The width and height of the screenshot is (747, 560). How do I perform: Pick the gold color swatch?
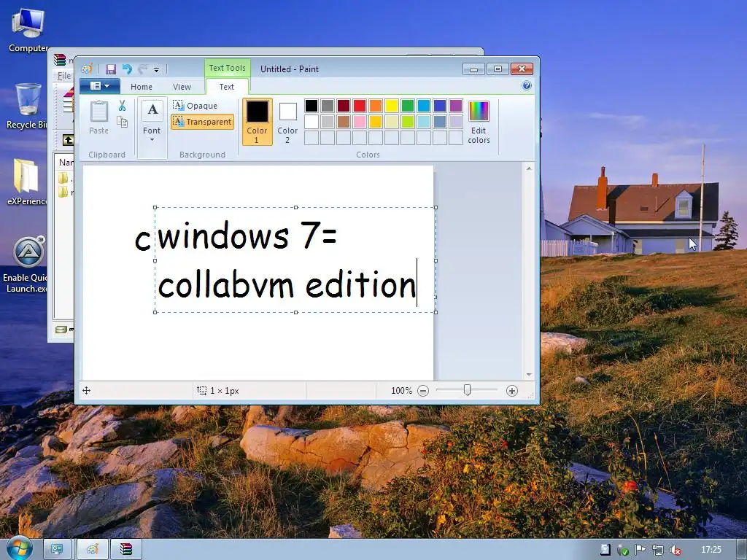click(376, 122)
